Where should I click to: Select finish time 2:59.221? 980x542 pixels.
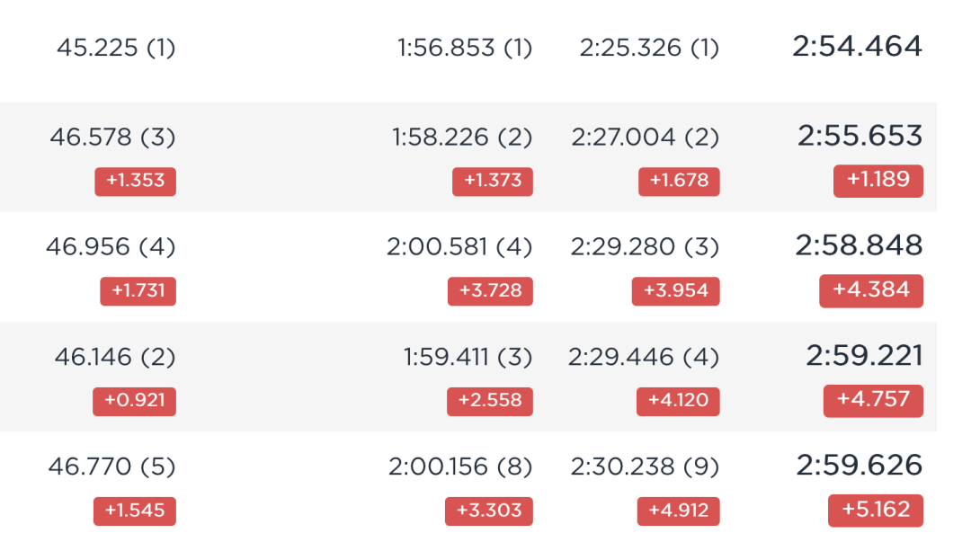[864, 356]
